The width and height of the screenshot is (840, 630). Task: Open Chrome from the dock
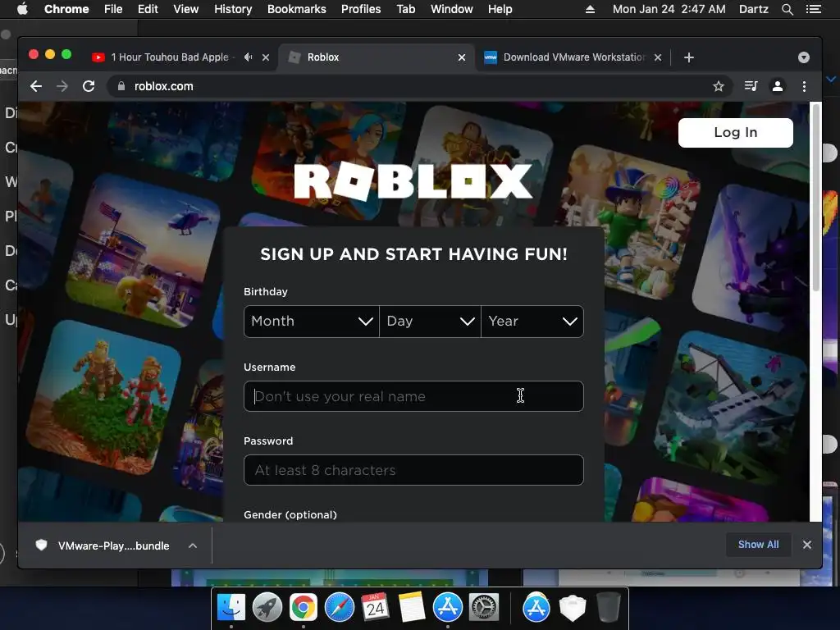pos(304,608)
